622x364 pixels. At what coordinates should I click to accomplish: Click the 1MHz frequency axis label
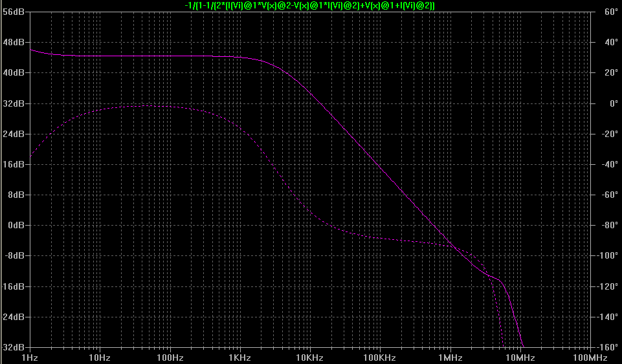450,358
